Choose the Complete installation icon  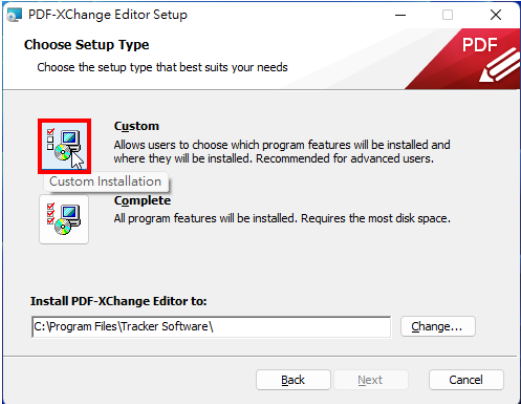pyautogui.click(x=64, y=219)
